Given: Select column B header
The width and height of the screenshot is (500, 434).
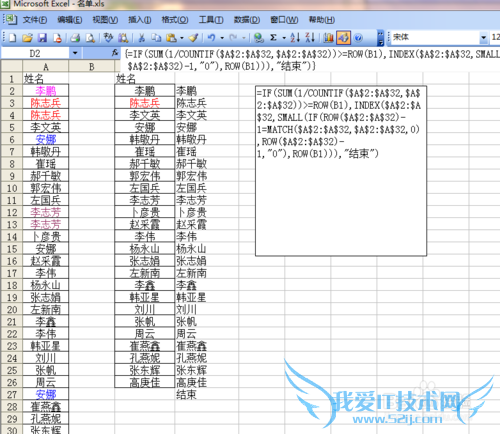Looking at the screenshot, I should click(x=92, y=66).
